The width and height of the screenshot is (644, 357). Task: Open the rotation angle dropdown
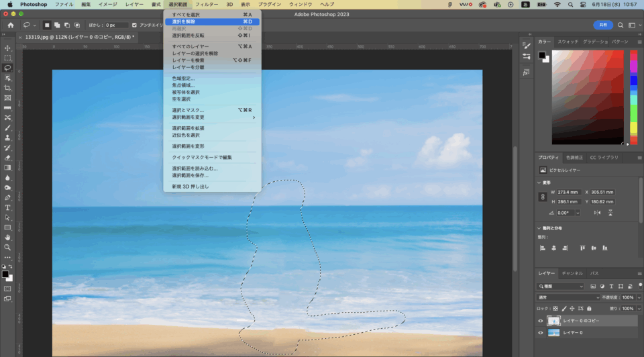pyautogui.click(x=578, y=213)
